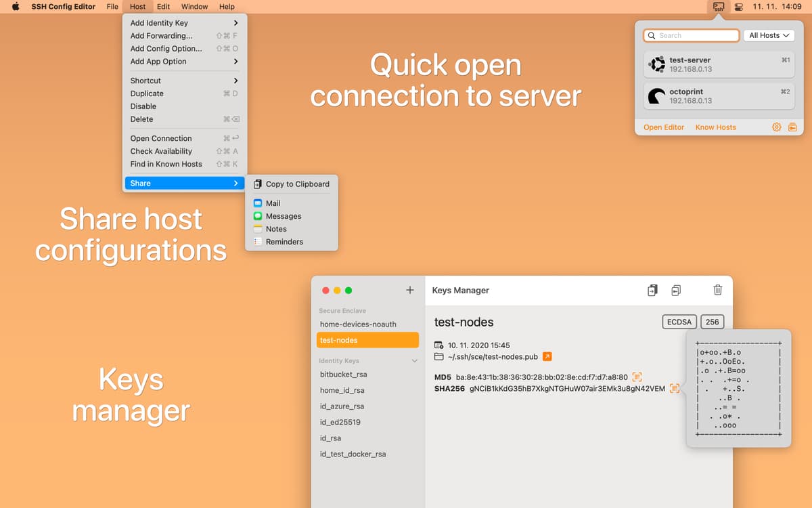Click the orange reveal arrow beside test-nodes.pub path
The height and width of the screenshot is (508, 812).
coord(547,356)
